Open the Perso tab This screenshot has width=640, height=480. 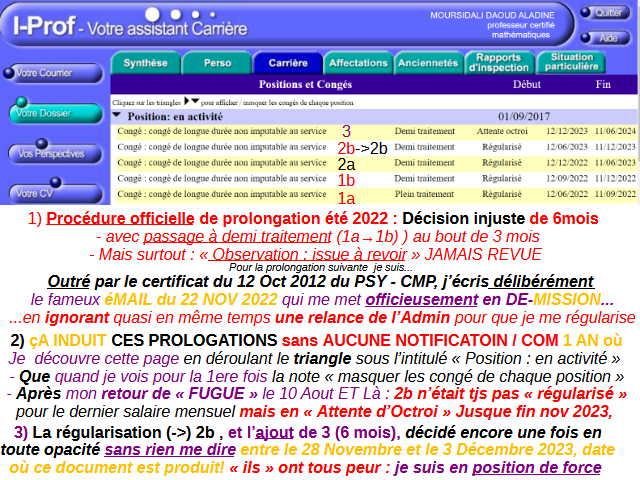(x=216, y=63)
